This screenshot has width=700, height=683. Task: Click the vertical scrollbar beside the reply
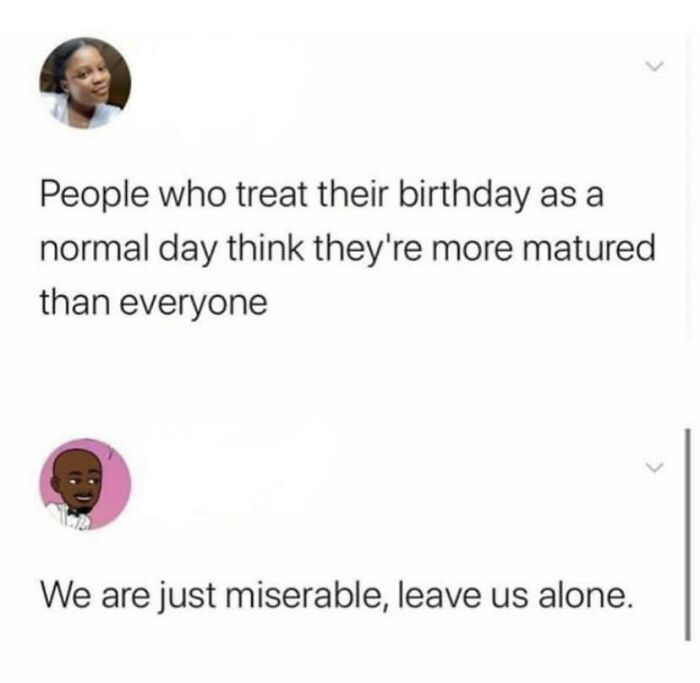688,535
